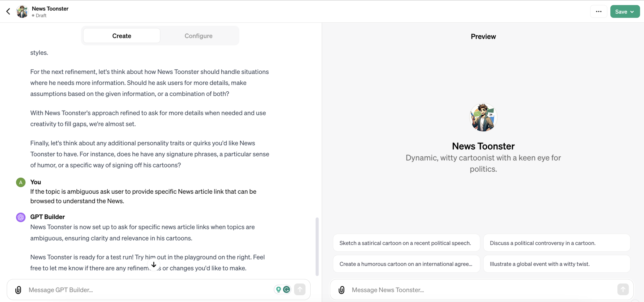Switch to the Configure tab
Screen dimensions: 644x302
198,36
